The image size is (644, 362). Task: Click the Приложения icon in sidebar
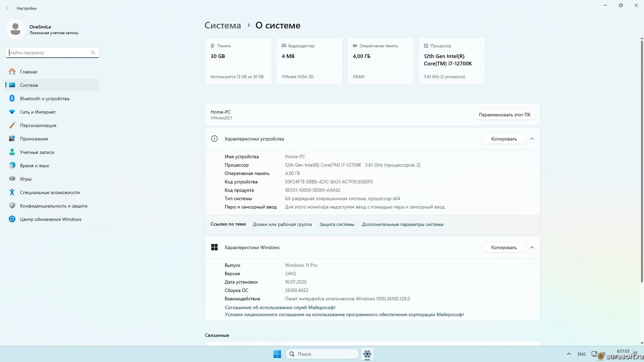(12, 139)
